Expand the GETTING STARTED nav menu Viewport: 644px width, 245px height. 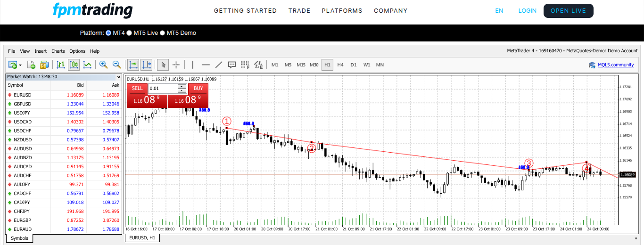point(245,11)
